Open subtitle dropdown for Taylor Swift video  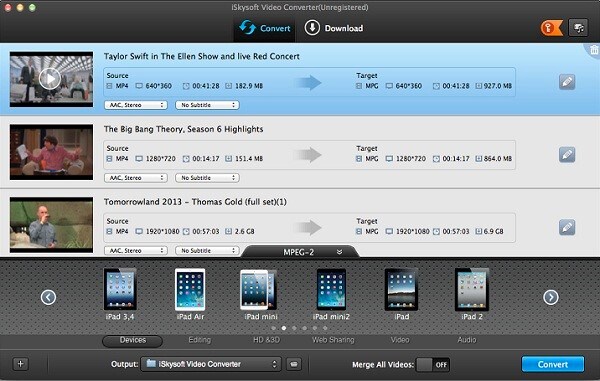tap(207, 105)
